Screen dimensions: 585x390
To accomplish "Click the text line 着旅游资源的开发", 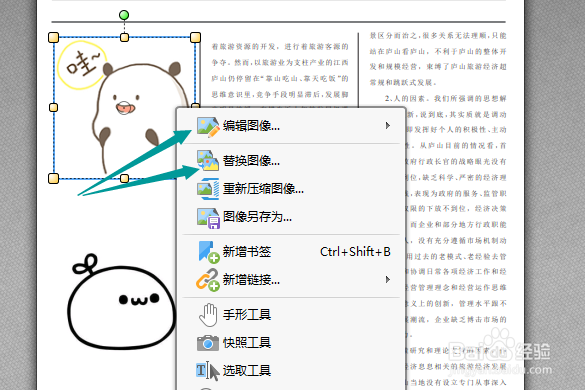I will pos(280,46).
